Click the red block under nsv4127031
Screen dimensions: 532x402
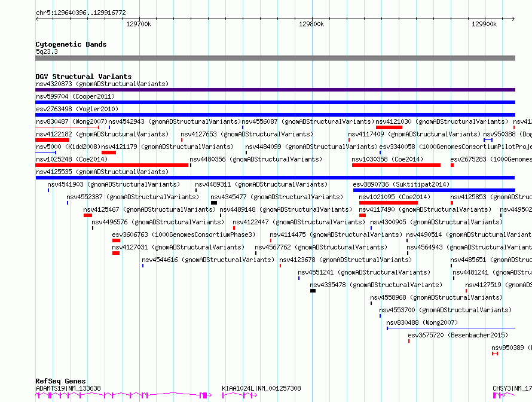tap(116, 253)
